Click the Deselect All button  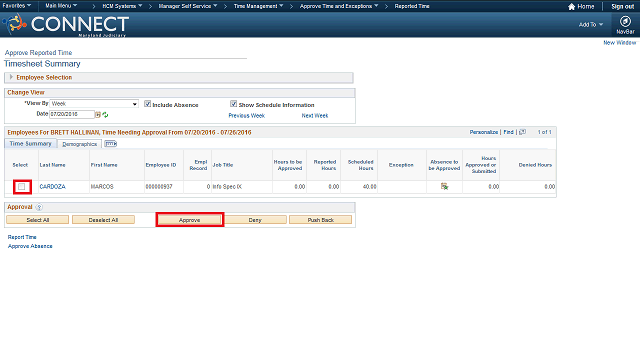point(103,220)
